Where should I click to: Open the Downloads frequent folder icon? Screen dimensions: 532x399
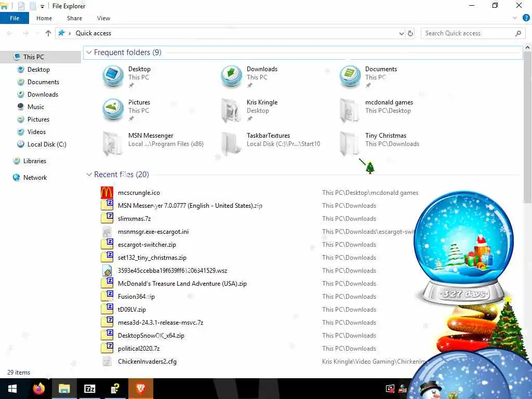point(231,76)
